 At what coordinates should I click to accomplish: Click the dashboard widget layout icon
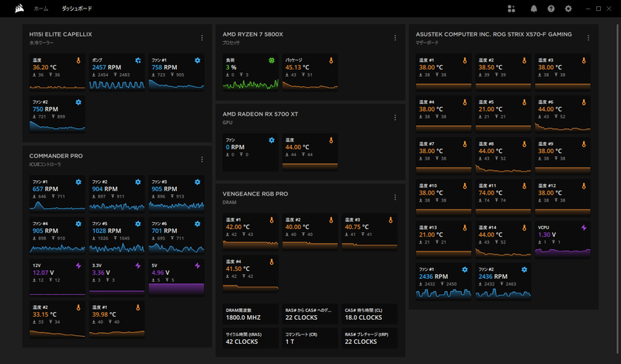512,9
